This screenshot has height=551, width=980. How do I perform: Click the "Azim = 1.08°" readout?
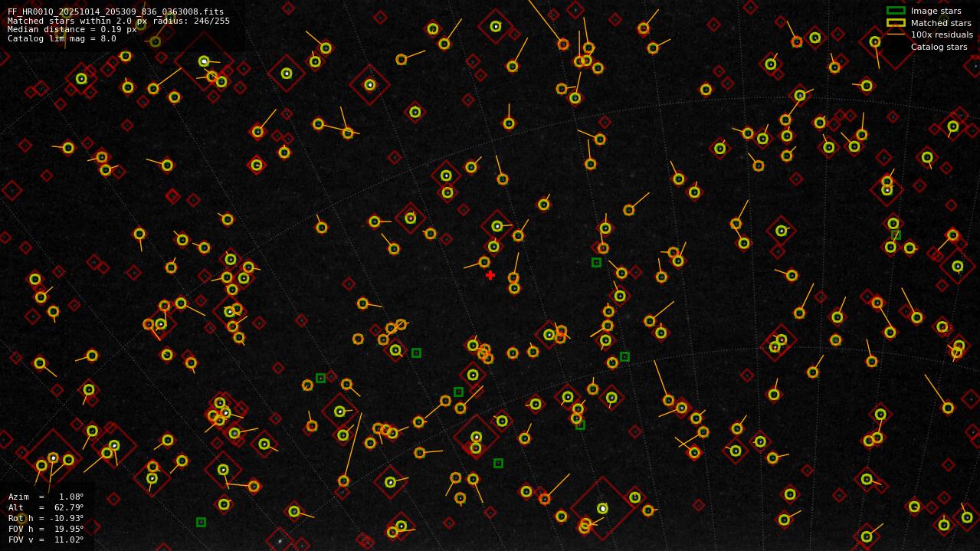46,497
